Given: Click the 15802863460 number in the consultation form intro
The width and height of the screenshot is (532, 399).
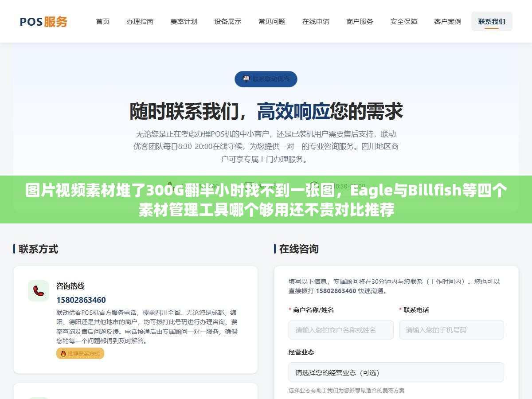Looking at the screenshot, I should click(x=336, y=291).
